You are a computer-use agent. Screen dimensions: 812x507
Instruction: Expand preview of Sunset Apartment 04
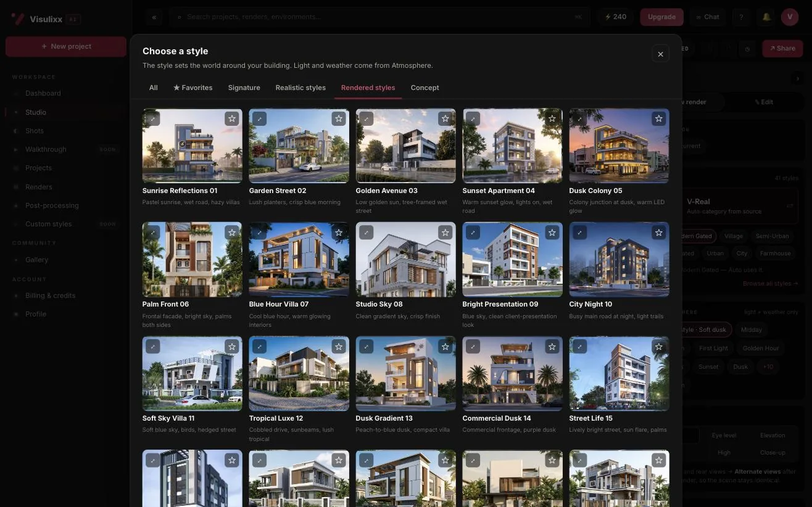(473, 118)
